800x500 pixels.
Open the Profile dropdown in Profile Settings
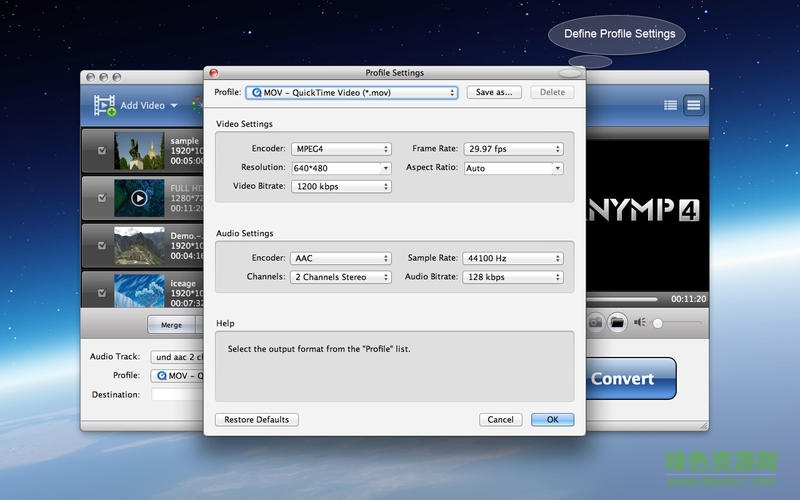[352, 92]
